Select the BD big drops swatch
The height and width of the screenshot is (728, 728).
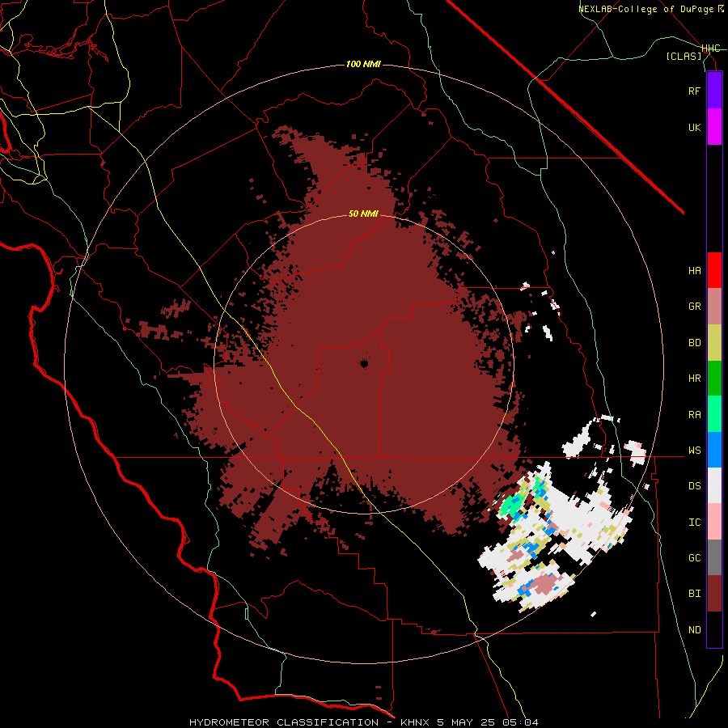pyautogui.click(x=714, y=342)
